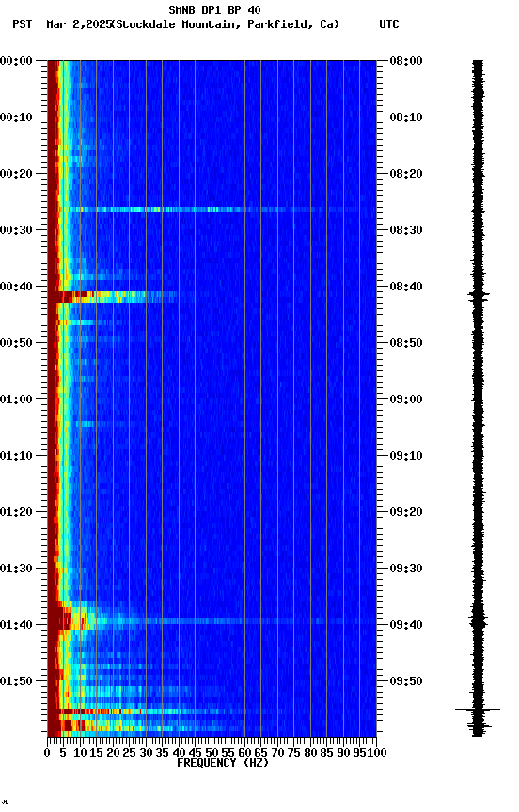Click the 5 Hz frequency tick label
519x812 pixels.
[63, 753]
